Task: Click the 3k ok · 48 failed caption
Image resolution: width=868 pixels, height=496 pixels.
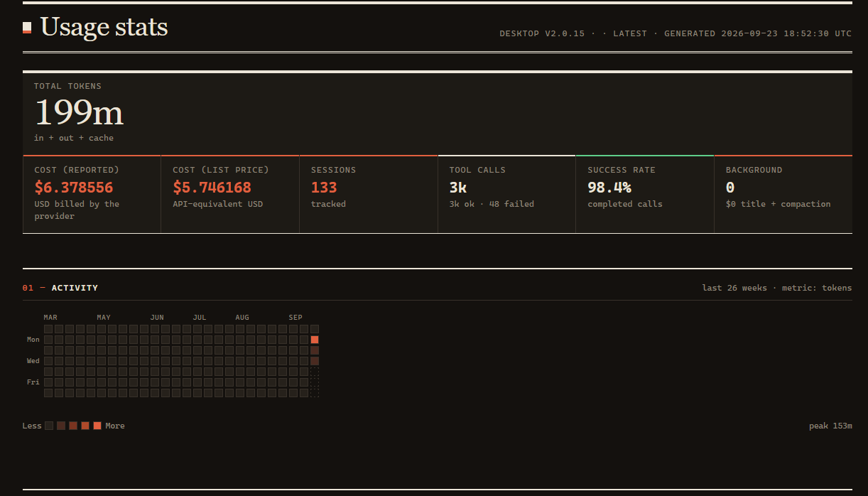Action: 492,204
